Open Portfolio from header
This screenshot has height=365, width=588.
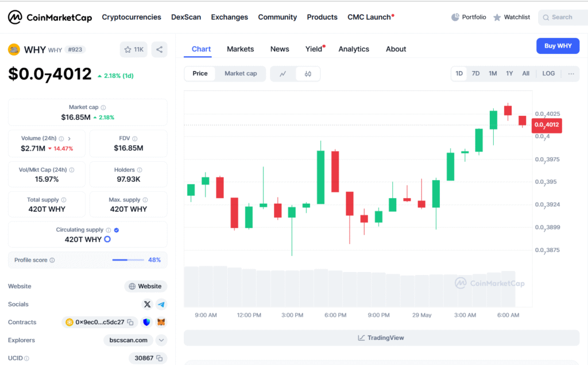[x=469, y=17]
